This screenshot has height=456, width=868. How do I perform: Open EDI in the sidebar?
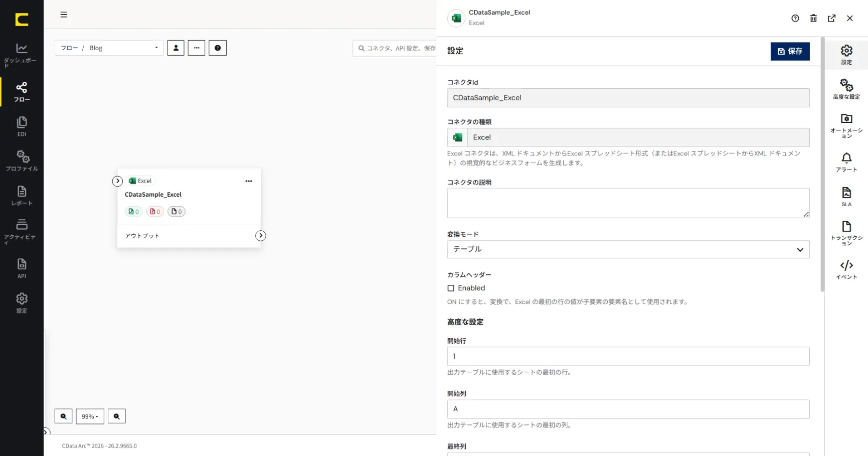pyautogui.click(x=22, y=126)
